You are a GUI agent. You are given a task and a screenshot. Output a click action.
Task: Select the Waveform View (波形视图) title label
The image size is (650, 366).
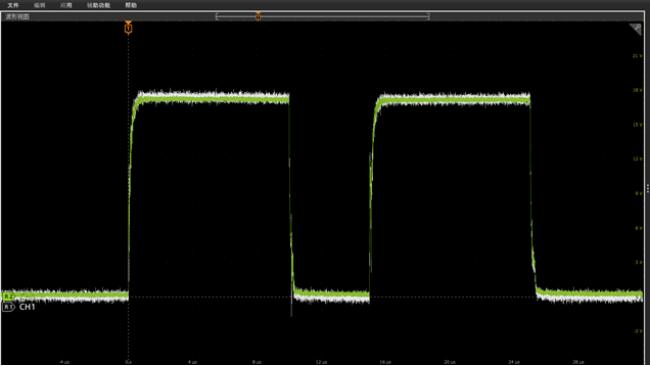(17, 17)
